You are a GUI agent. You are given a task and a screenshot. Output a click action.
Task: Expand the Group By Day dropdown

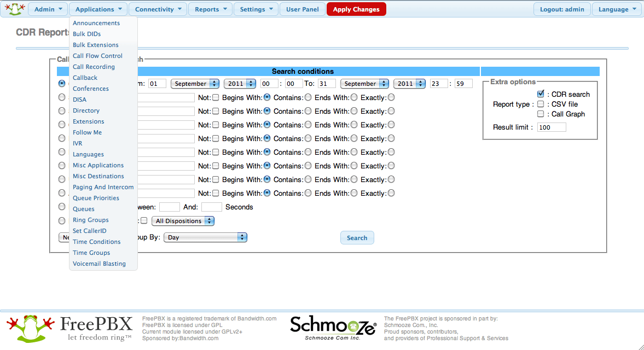click(x=206, y=237)
